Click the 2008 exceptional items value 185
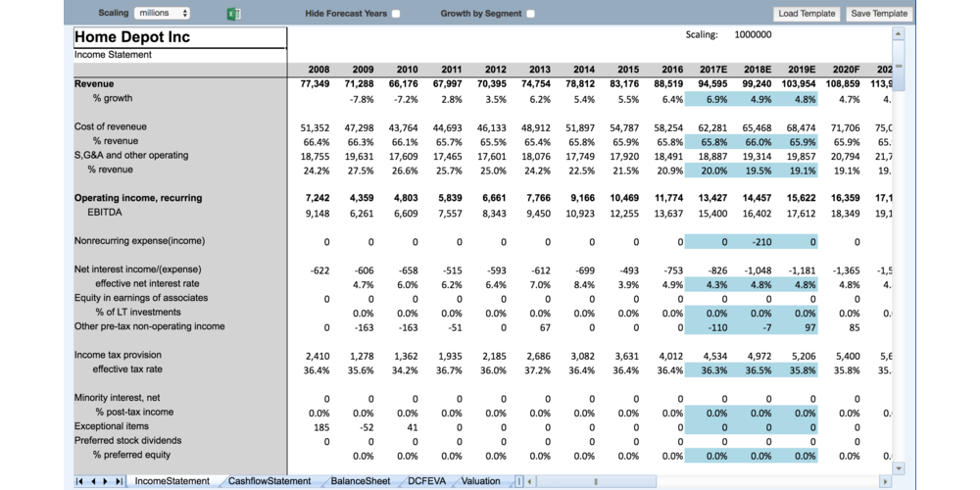 (320, 427)
